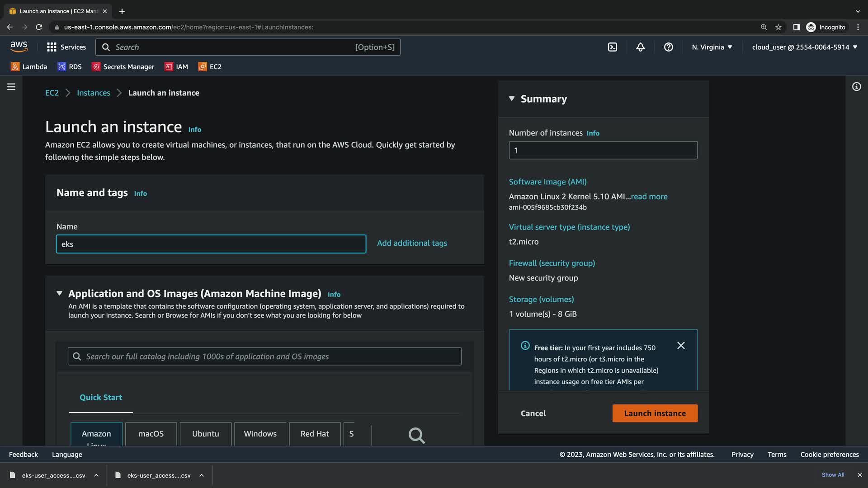Open the info panel icon at right

tap(856, 87)
